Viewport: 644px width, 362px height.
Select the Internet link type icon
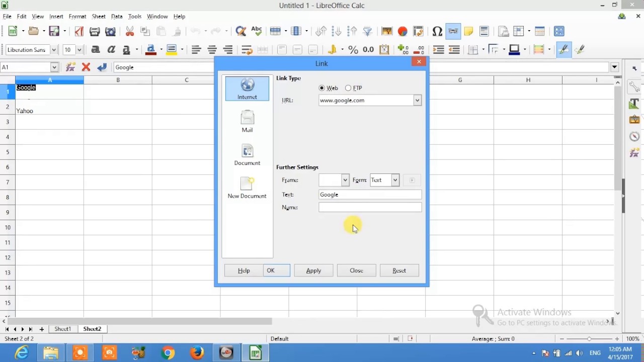pyautogui.click(x=247, y=89)
